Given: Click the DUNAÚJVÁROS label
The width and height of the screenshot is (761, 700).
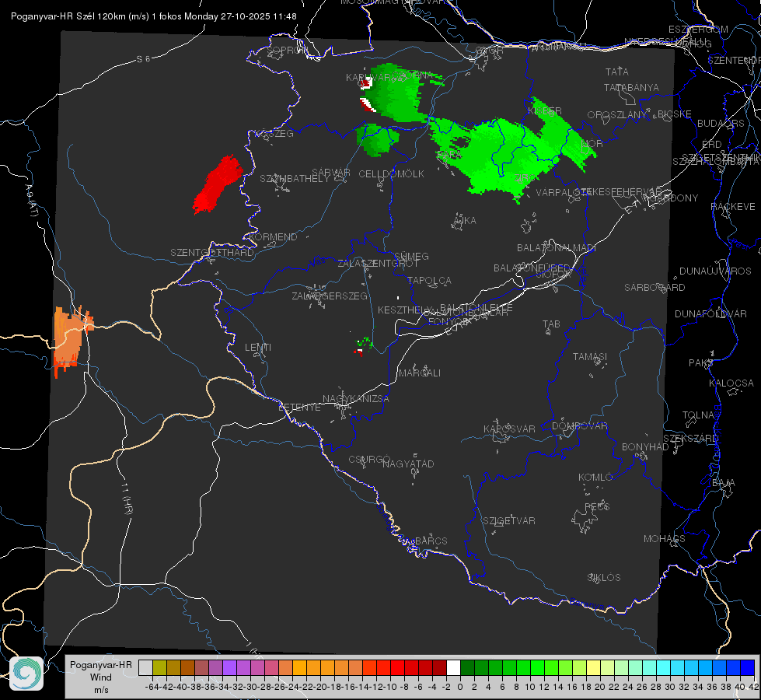Looking at the screenshot, I should click(x=715, y=271).
